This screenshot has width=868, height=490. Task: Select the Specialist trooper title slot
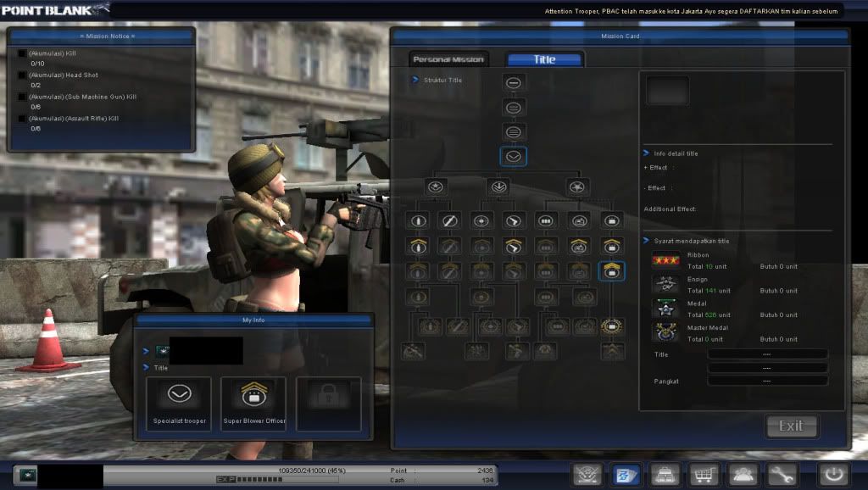pos(180,404)
